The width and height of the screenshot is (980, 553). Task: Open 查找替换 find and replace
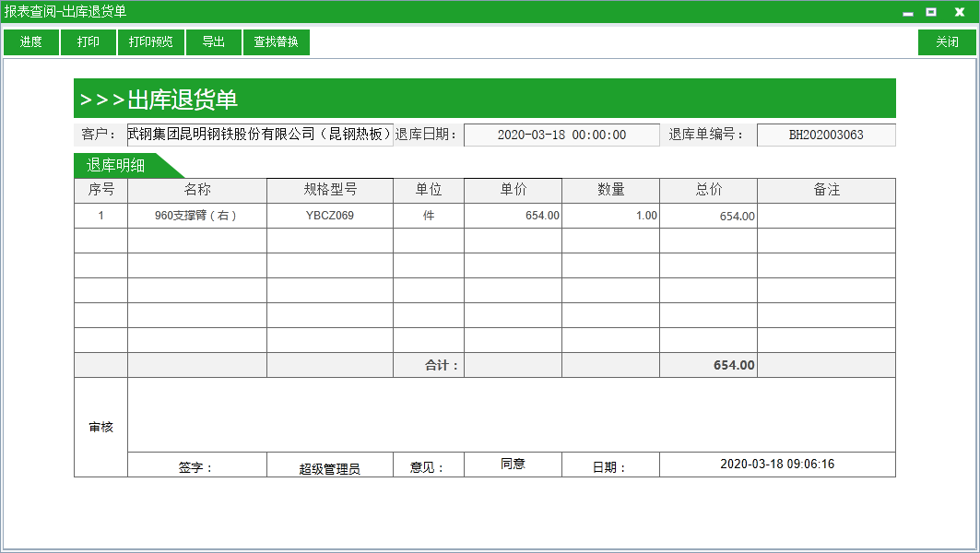277,41
